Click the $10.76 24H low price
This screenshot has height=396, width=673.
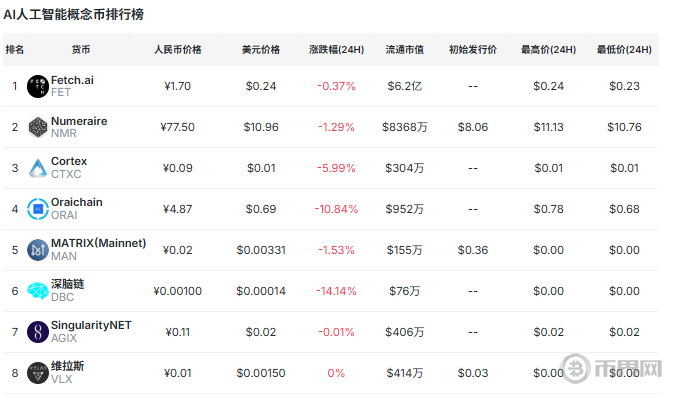tap(624, 127)
